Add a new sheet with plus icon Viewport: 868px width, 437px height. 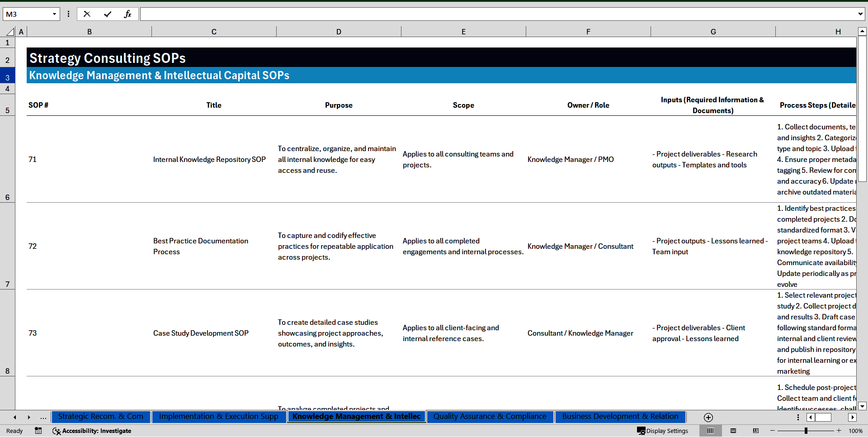pyautogui.click(x=708, y=418)
